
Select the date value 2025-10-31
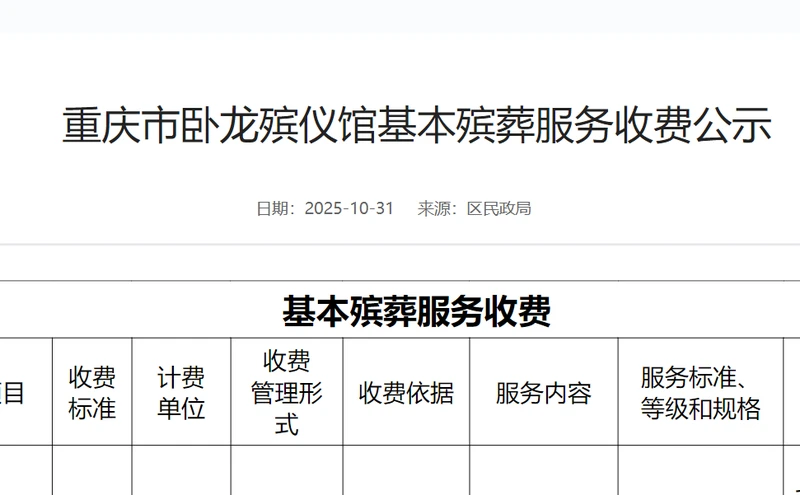coord(349,209)
